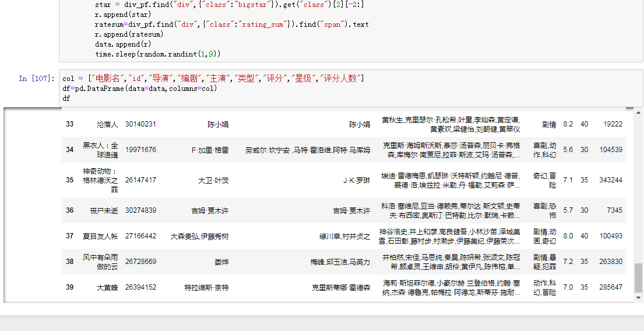Click director cell 特拉维斯·奈特
Viewport: 644px width, 331px height.
206,287
